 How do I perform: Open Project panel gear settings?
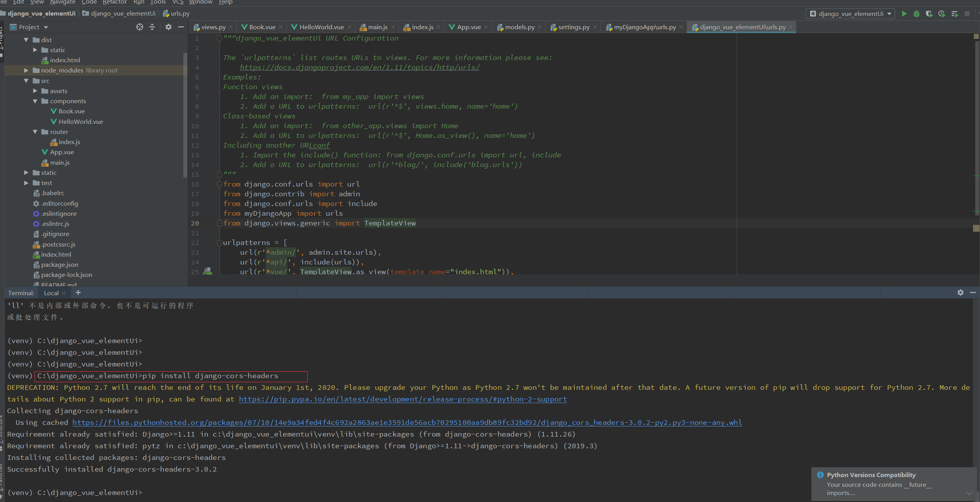(168, 27)
